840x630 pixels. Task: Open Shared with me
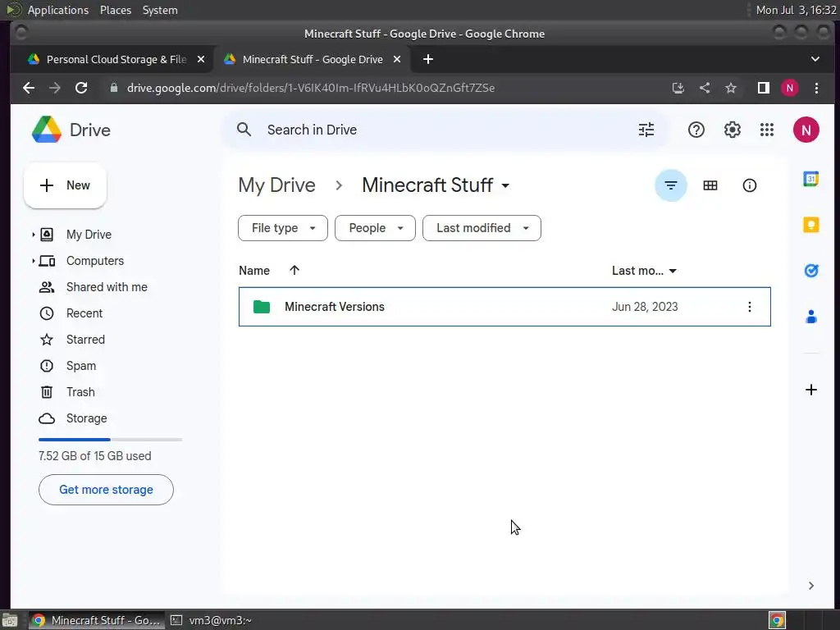pyautogui.click(x=107, y=287)
